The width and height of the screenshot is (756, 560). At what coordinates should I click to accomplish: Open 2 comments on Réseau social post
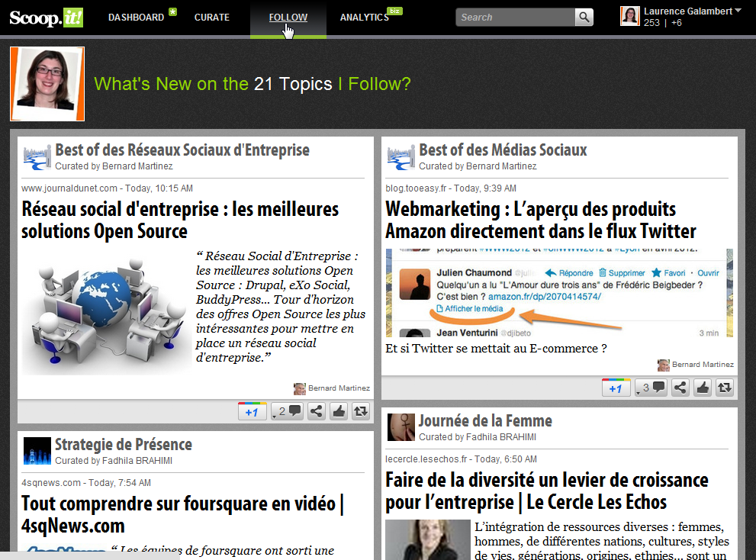(287, 411)
